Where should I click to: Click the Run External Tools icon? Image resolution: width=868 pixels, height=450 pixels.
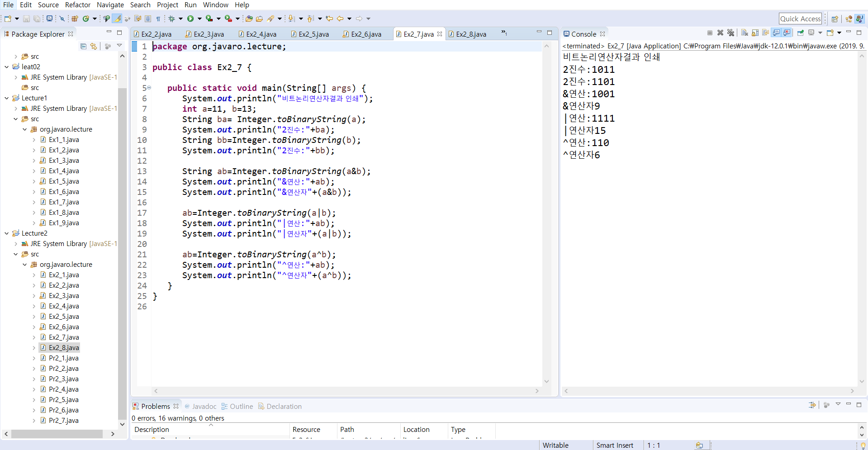click(x=228, y=19)
